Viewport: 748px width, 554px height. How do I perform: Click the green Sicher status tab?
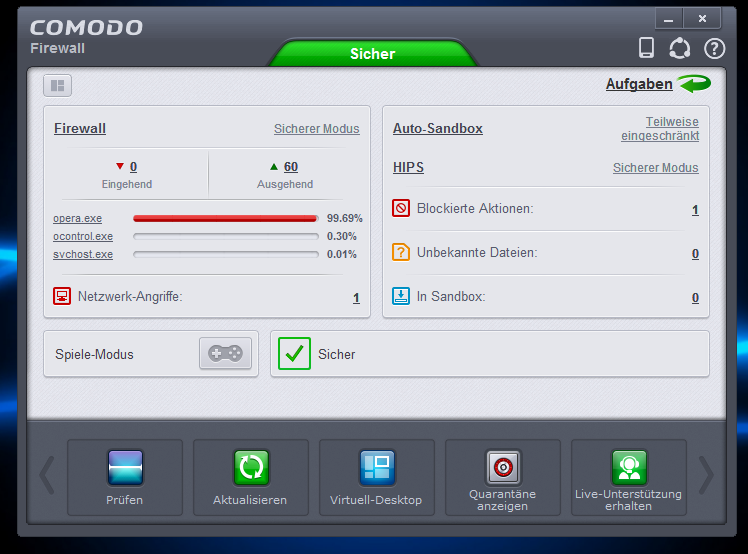point(372,53)
